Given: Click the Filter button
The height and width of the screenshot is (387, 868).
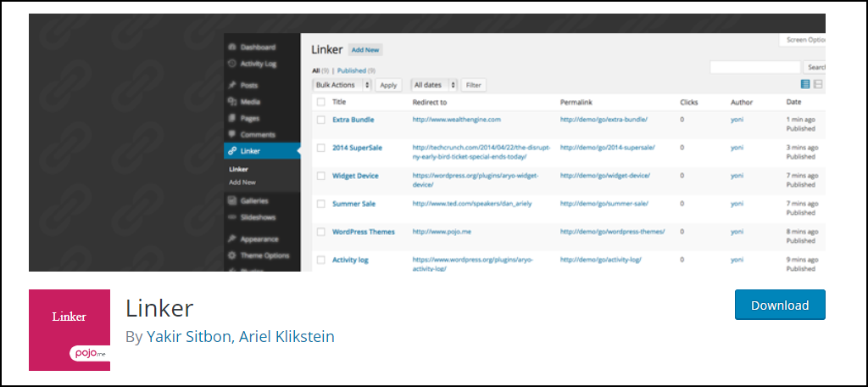Looking at the screenshot, I should tap(473, 85).
